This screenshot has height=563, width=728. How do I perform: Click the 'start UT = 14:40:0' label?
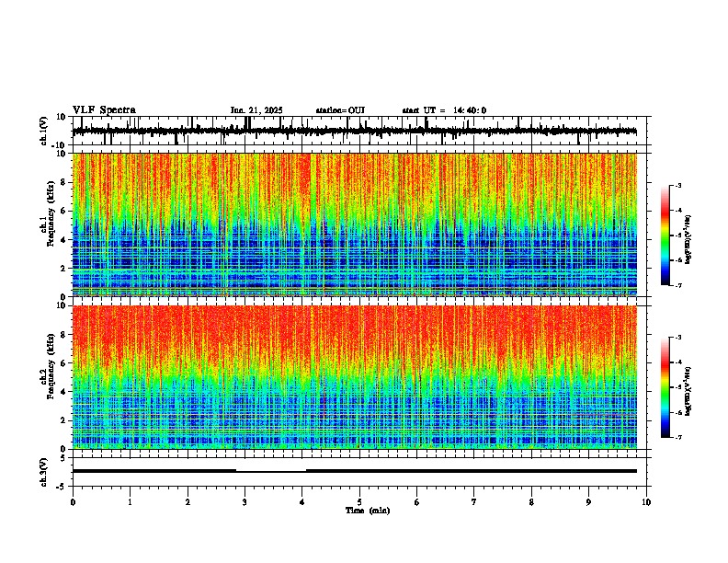pos(444,110)
